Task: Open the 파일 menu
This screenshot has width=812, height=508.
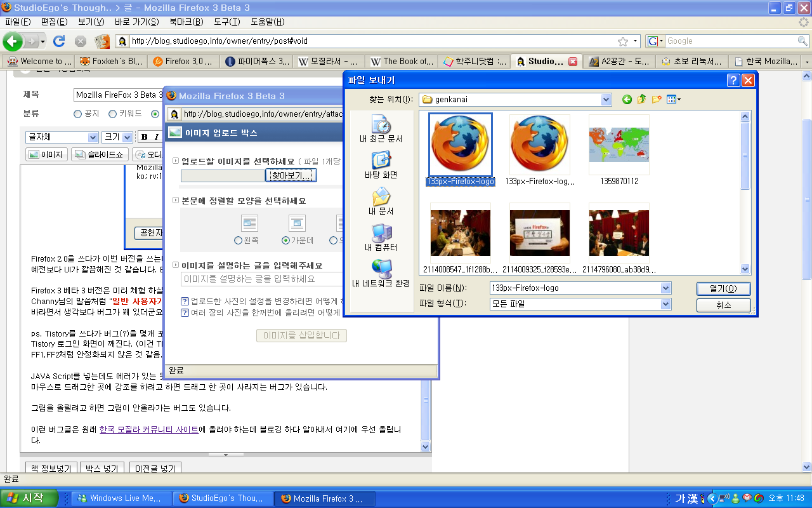Action: (x=17, y=22)
